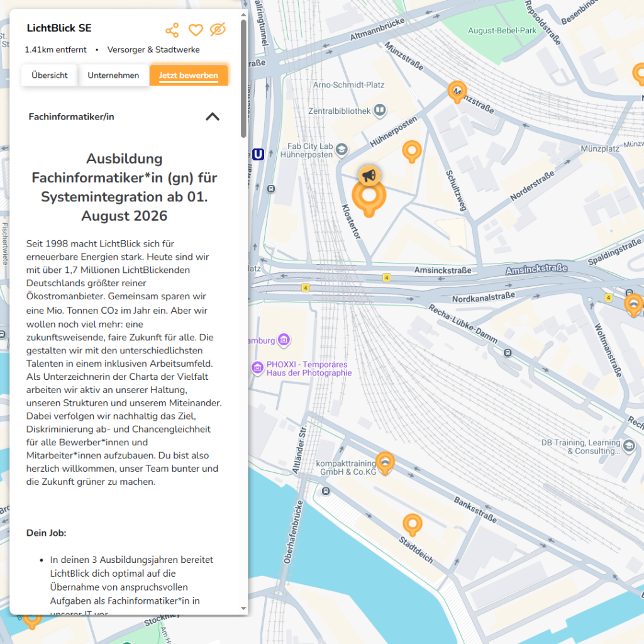
Task: Click the share icon for LichtBlick SE
Action: tap(172, 30)
